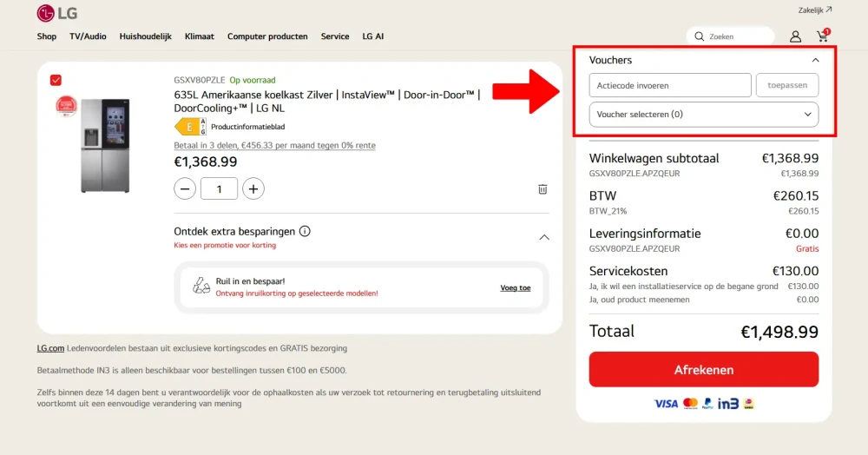Click the Actiecode invoeren field
The height and width of the screenshot is (455, 868).
coord(669,86)
